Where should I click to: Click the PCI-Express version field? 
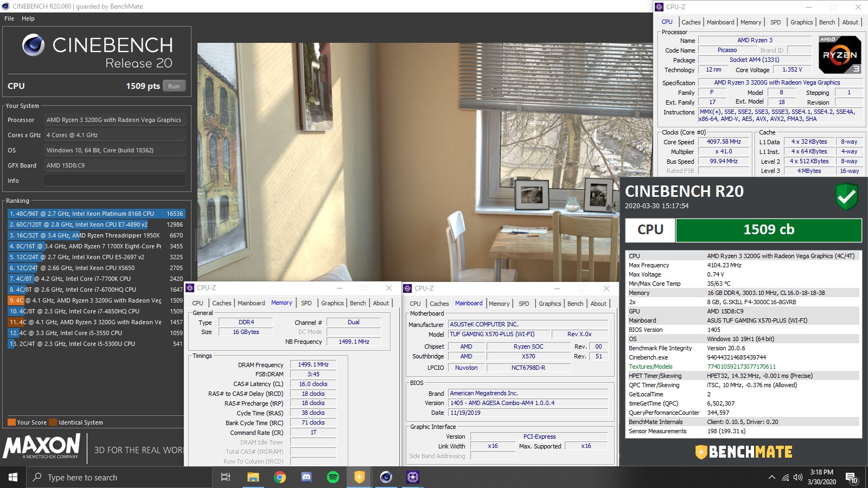click(539, 436)
